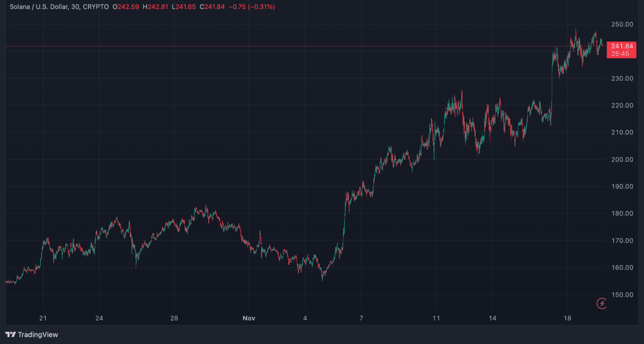Click the open value O242.59

click(x=126, y=7)
